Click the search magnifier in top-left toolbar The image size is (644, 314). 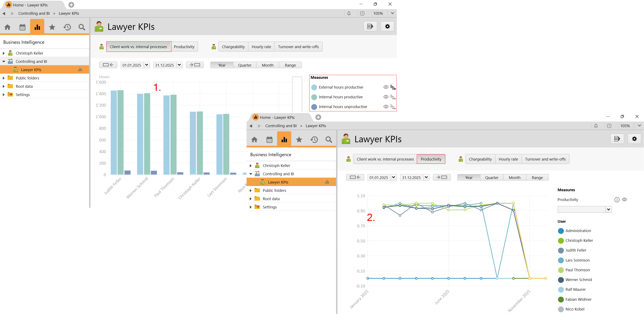point(82,27)
